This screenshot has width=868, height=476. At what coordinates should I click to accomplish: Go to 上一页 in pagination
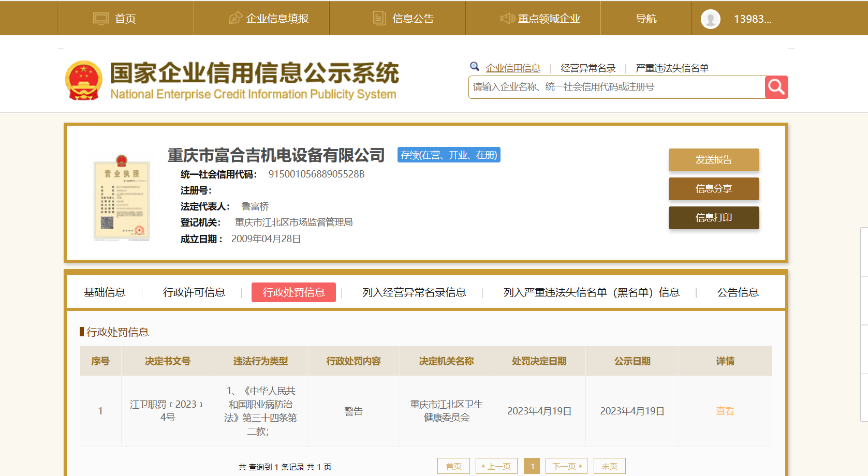pyautogui.click(x=497, y=466)
